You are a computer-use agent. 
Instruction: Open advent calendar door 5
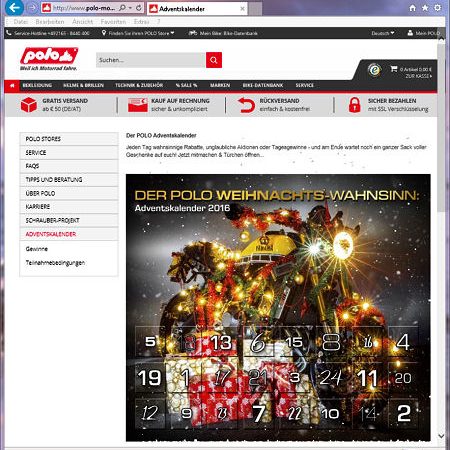[150, 341]
